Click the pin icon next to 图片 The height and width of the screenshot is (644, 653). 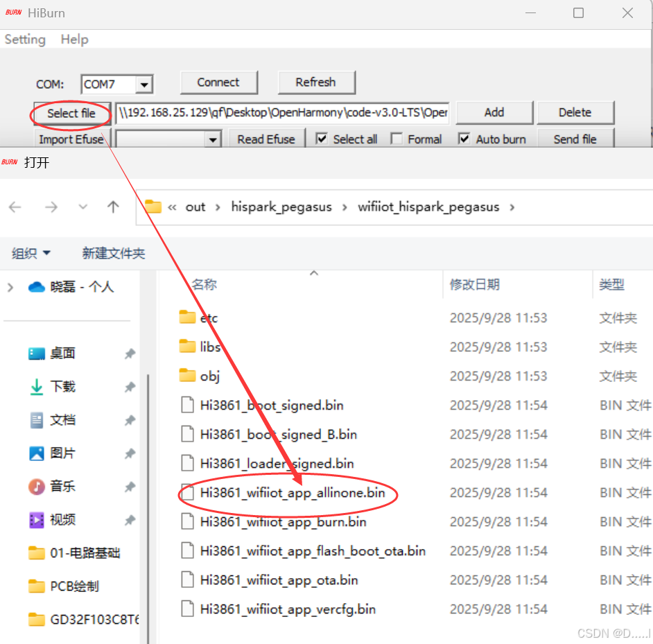pyautogui.click(x=130, y=453)
